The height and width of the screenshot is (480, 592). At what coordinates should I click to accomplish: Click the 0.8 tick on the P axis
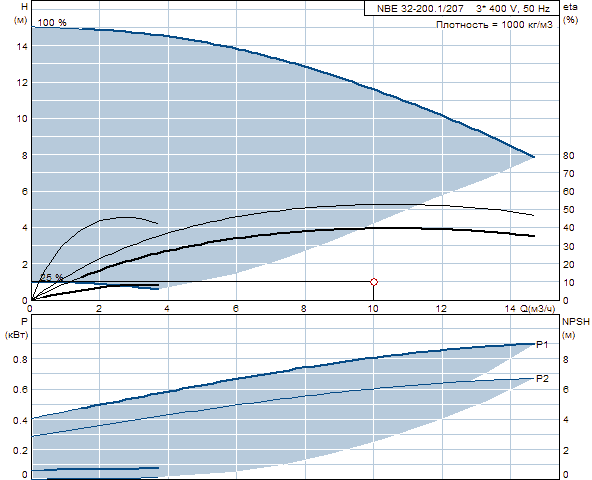pyautogui.click(x=20, y=359)
